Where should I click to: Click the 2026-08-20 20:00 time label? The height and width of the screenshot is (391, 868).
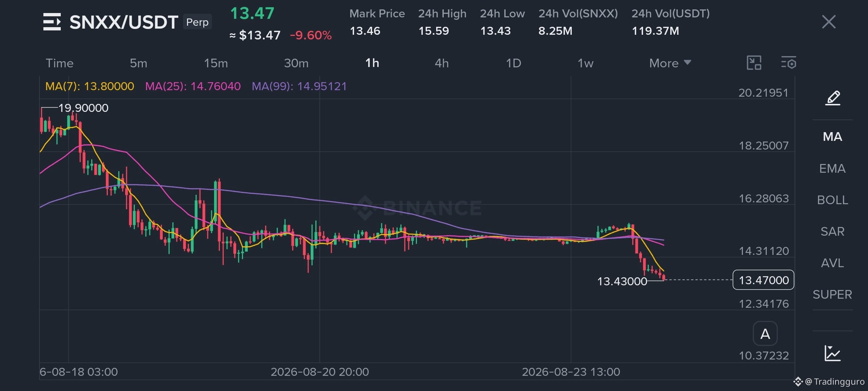(320, 372)
